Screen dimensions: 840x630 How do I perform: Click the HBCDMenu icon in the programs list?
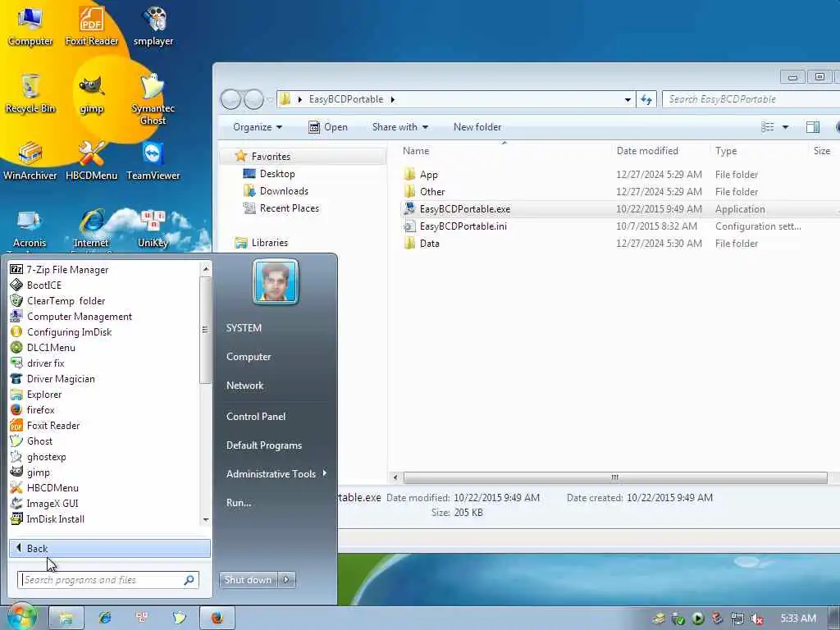coord(16,487)
